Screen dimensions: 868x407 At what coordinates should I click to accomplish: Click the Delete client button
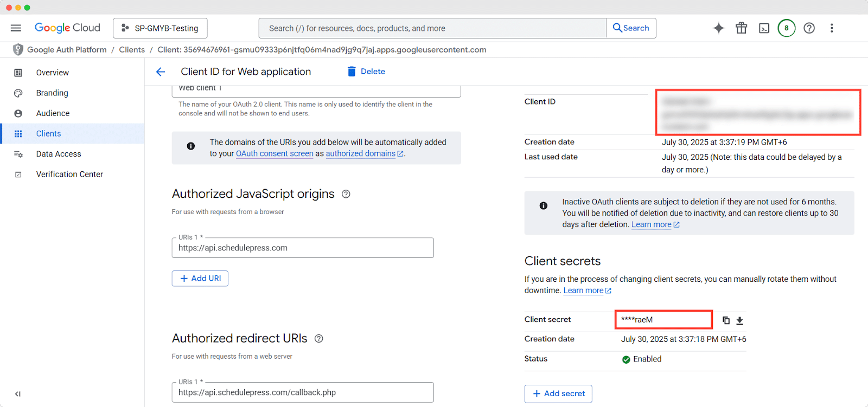[366, 72]
